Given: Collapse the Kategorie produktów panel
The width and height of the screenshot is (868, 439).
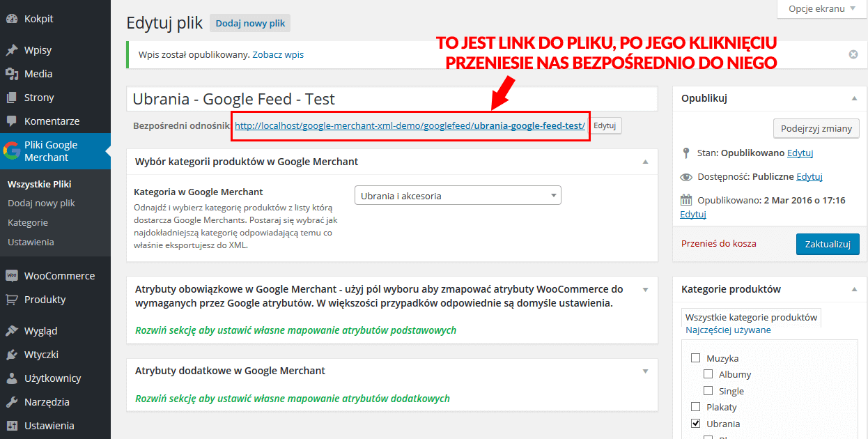Looking at the screenshot, I should pyautogui.click(x=854, y=289).
